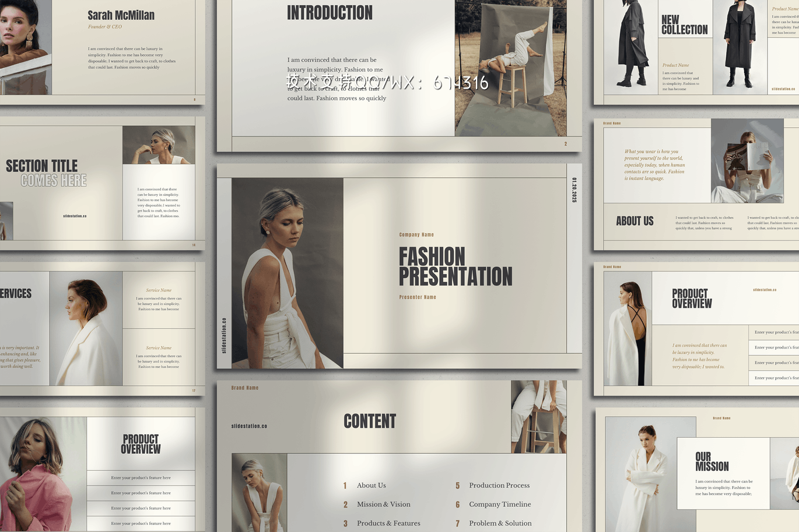Screen dimensions: 799x532
Task: Click the 'Presenter Name' label on title slide
Action: coord(418,297)
